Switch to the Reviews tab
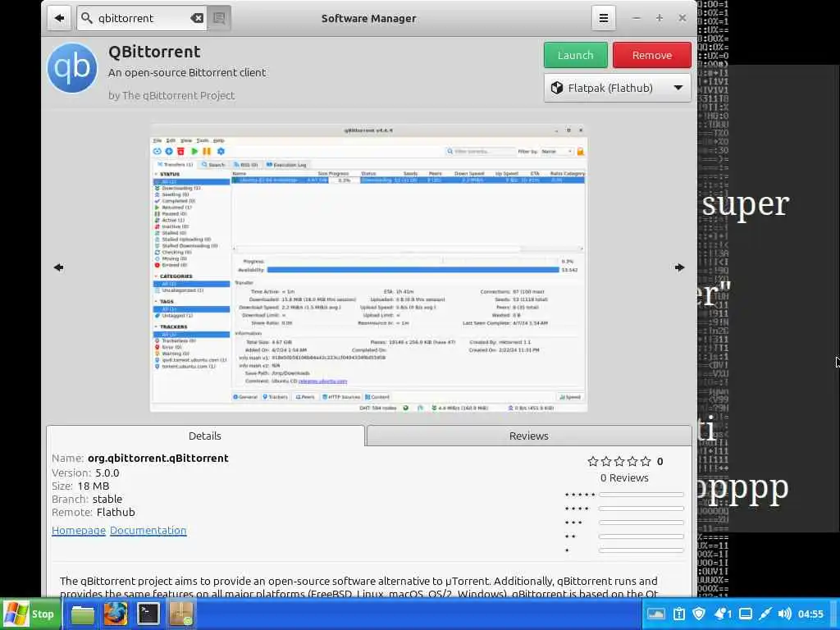Screen dimensions: 840x630 tap(529, 436)
